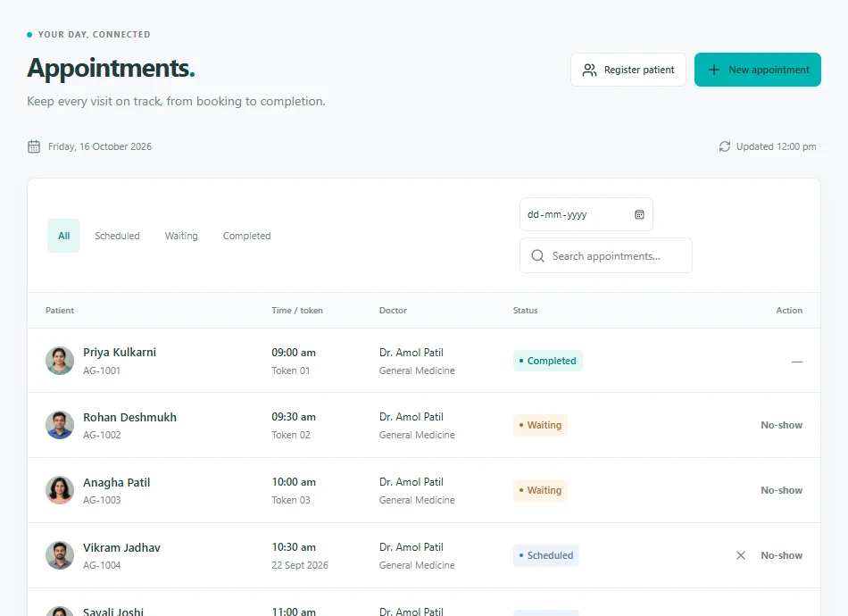The image size is (848, 616).
Task: Click the Updated 12:00 pm text
Action: coord(776,146)
